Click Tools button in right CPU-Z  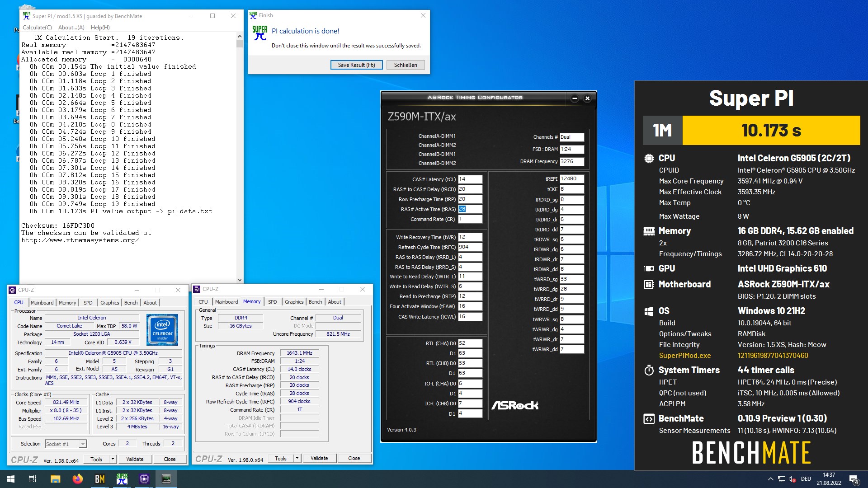(x=281, y=458)
